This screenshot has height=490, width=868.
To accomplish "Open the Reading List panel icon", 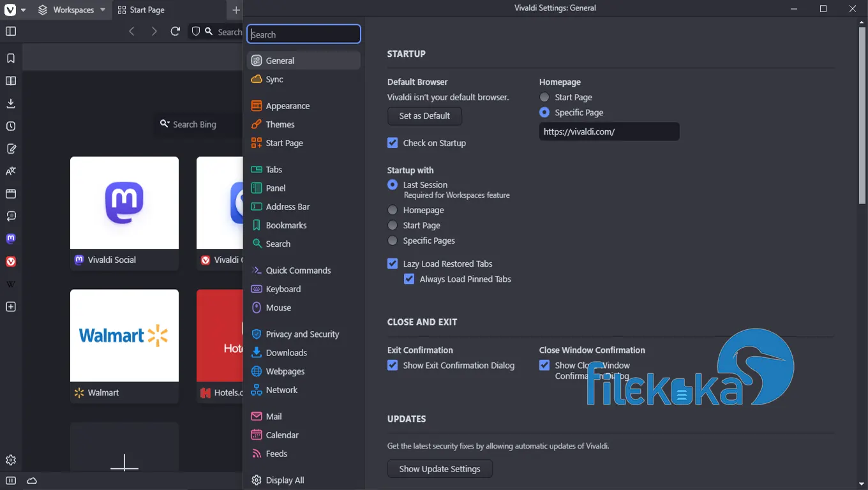I will [11, 81].
